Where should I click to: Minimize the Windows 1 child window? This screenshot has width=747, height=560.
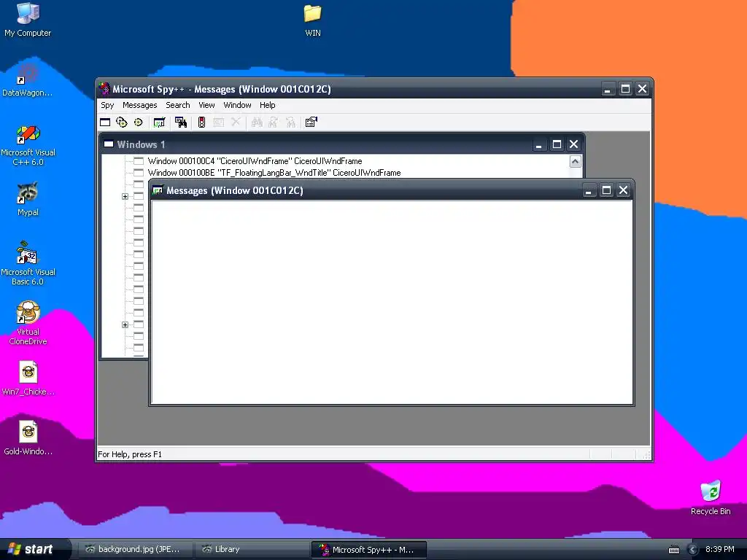pyautogui.click(x=538, y=144)
